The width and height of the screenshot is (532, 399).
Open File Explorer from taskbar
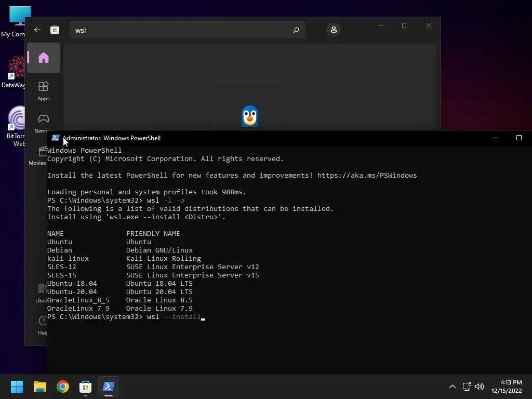coord(39,387)
